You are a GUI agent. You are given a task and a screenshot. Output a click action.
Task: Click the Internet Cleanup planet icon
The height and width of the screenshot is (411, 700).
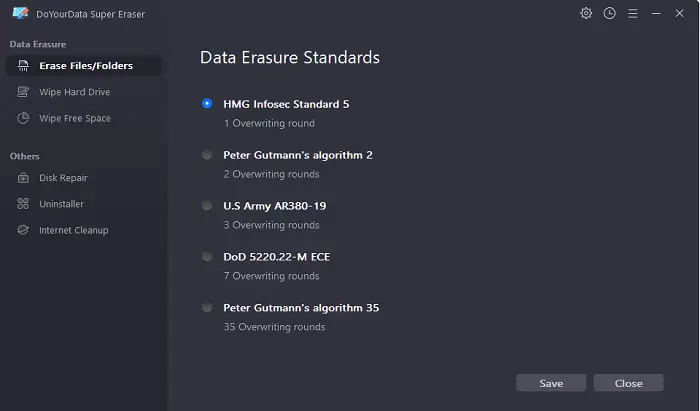(23, 230)
